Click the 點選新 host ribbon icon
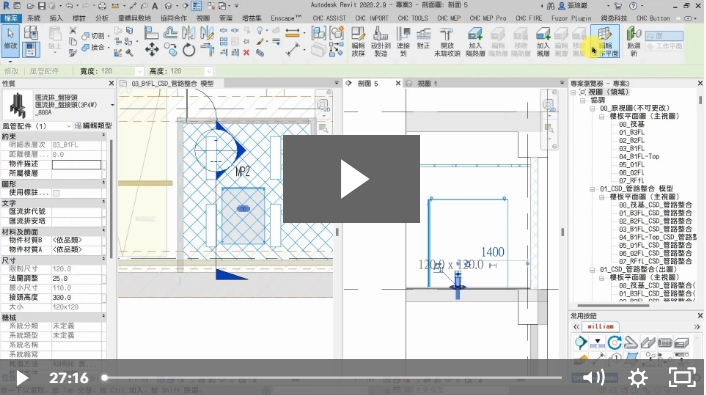706x395 pixels. (x=634, y=41)
